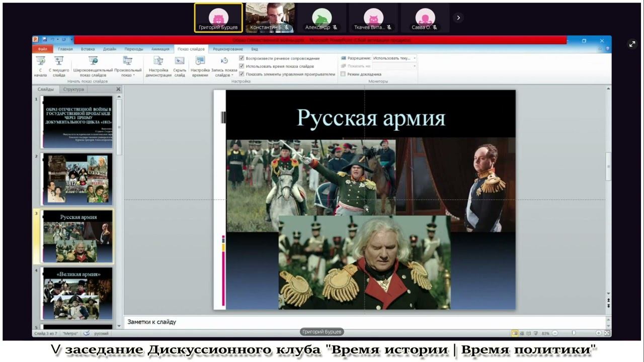Viewport: 644px width, 362px height.
Task: Click the zoom slider handle
Action: coord(574,333)
